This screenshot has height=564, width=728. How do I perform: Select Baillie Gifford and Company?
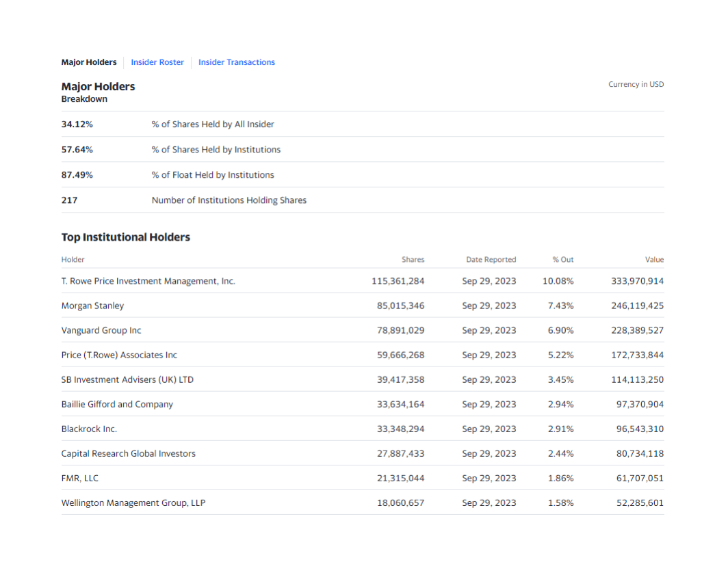coord(117,404)
